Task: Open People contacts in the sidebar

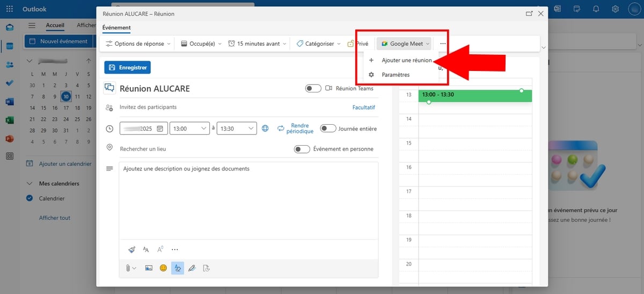Action: coord(10,65)
